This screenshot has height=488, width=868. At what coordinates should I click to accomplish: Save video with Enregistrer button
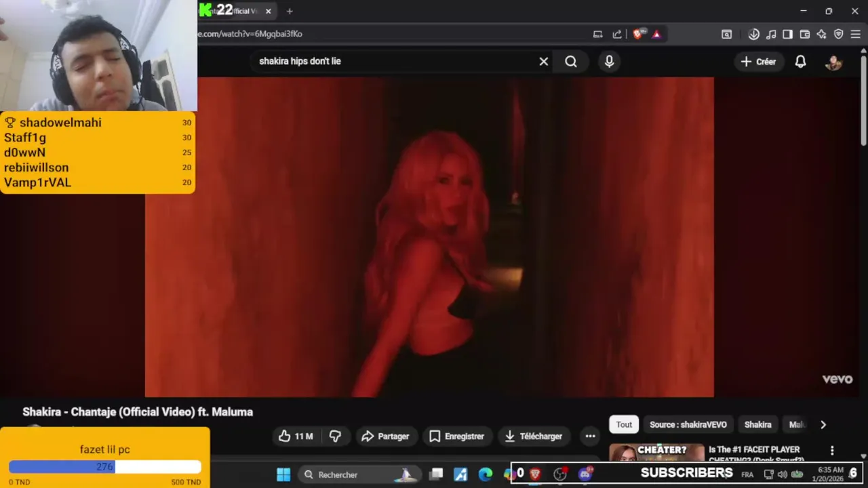click(x=456, y=436)
